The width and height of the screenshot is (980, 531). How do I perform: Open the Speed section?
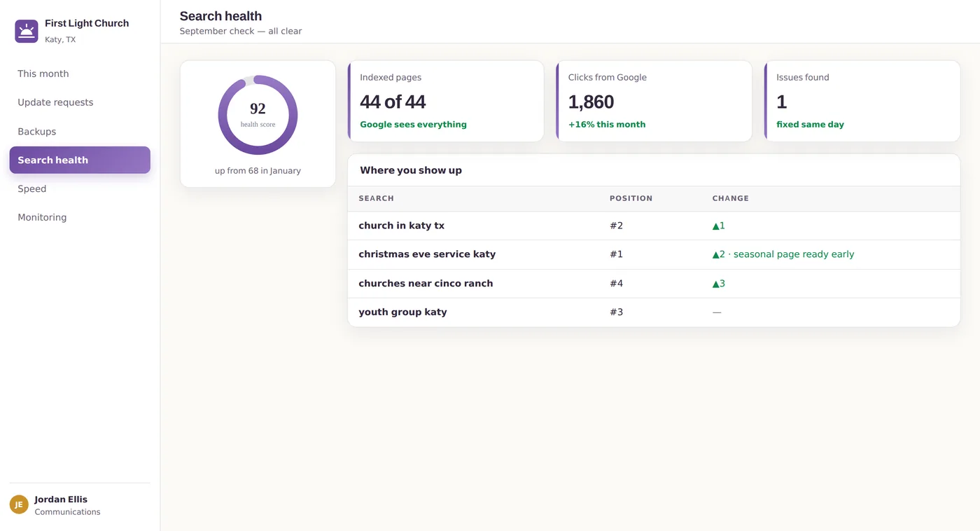pos(80,188)
